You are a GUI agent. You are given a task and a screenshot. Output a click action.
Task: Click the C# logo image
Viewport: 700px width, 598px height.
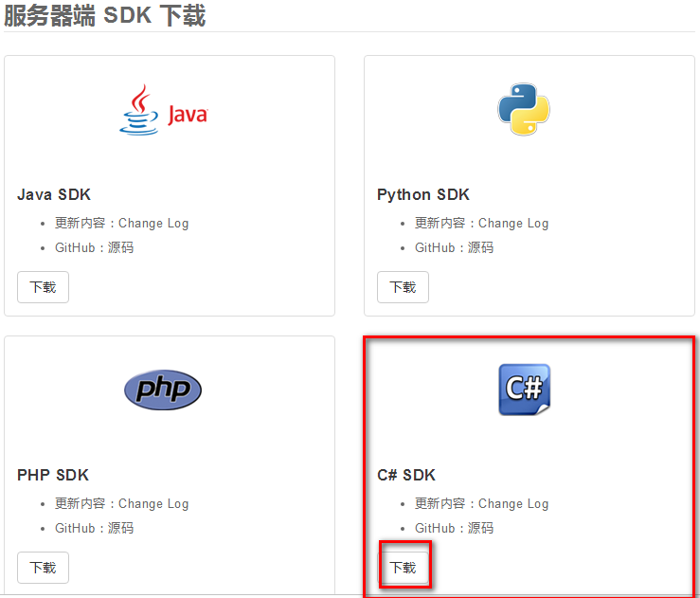point(524,390)
